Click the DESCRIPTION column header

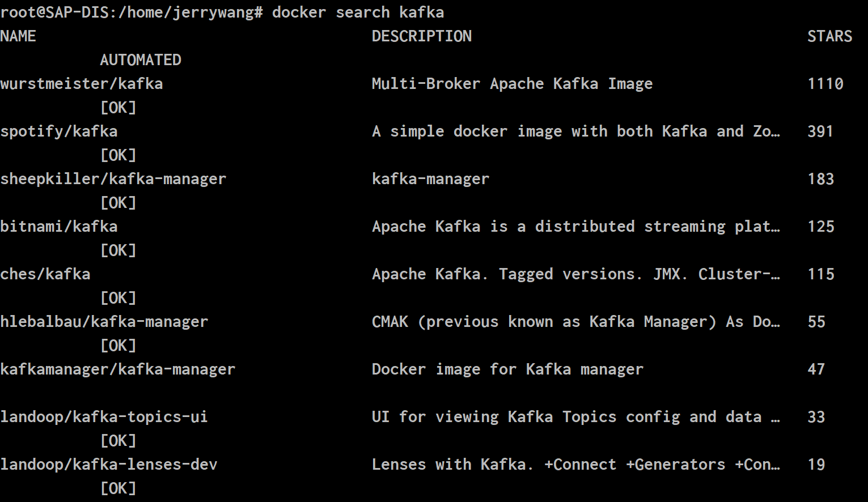(x=422, y=36)
